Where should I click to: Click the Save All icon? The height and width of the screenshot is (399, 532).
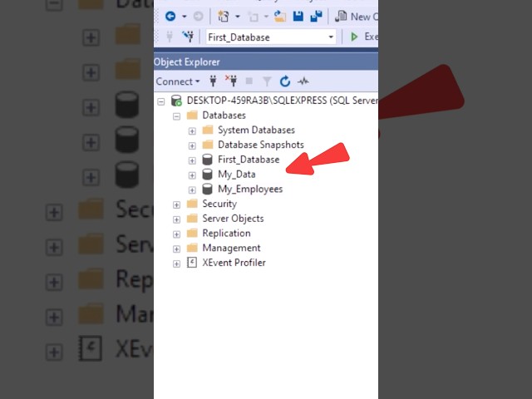(316, 17)
